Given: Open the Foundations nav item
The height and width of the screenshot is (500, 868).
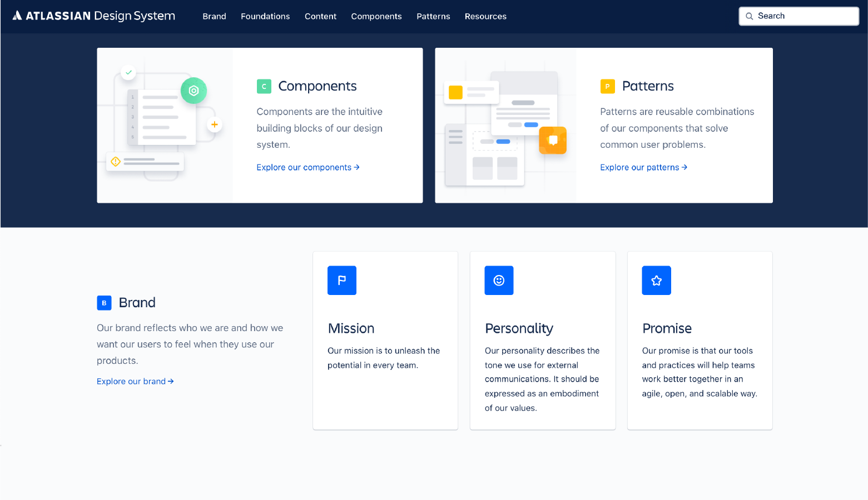Looking at the screenshot, I should pos(265,17).
